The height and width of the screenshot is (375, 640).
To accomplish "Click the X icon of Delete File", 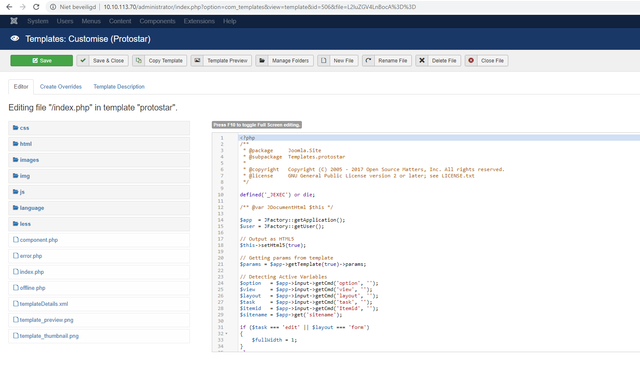I will [422, 60].
